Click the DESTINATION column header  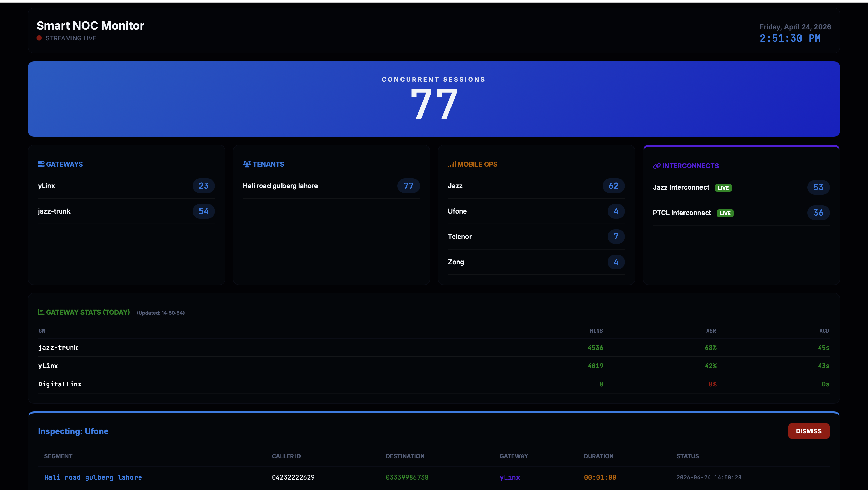[x=405, y=456]
